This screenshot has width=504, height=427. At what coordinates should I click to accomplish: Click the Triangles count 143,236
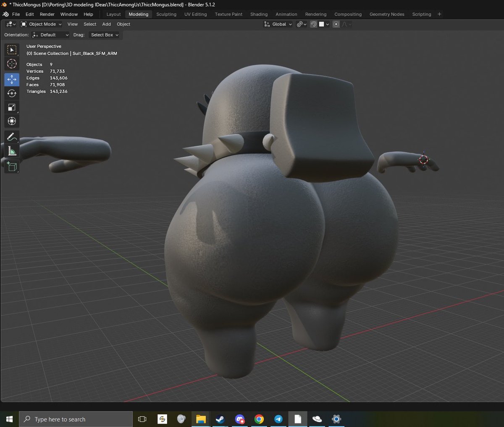[x=59, y=92]
